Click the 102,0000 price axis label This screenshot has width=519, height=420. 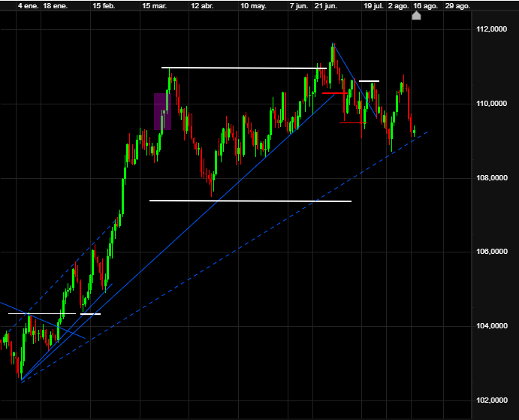[x=491, y=400]
